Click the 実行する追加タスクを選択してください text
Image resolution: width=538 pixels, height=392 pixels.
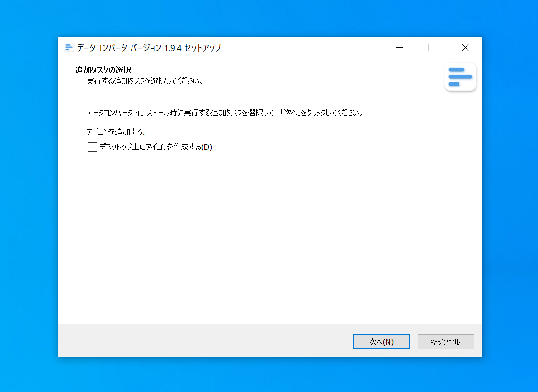[x=144, y=81]
